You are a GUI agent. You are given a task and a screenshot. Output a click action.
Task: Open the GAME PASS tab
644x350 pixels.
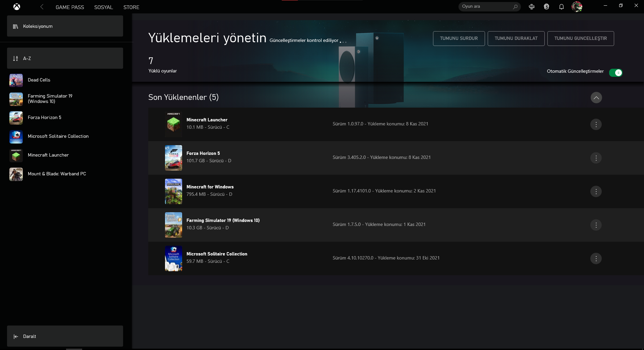[70, 7]
